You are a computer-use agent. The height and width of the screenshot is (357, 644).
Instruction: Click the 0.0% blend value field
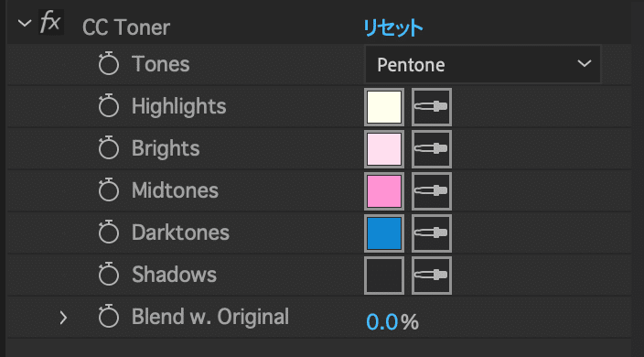click(x=392, y=321)
